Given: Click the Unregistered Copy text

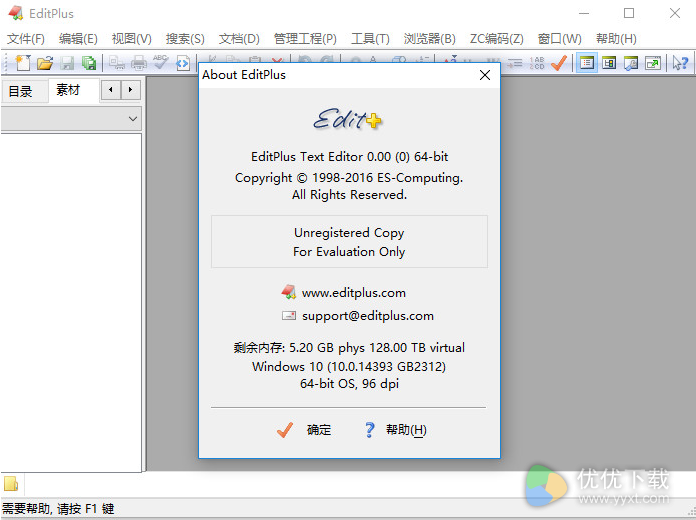Looking at the screenshot, I should [349, 233].
